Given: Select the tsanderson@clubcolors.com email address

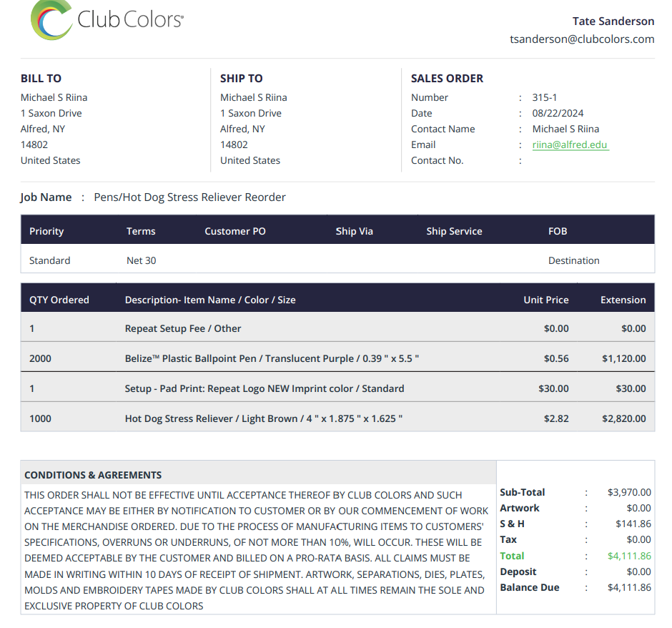Looking at the screenshot, I should click(x=582, y=39).
